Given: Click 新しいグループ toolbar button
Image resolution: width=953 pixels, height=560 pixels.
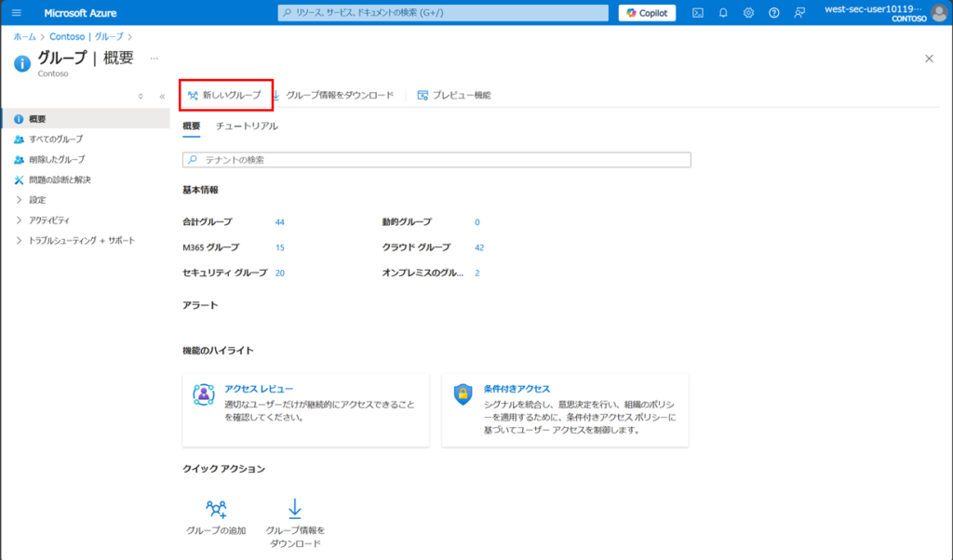Looking at the screenshot, I should pos(225,95).
